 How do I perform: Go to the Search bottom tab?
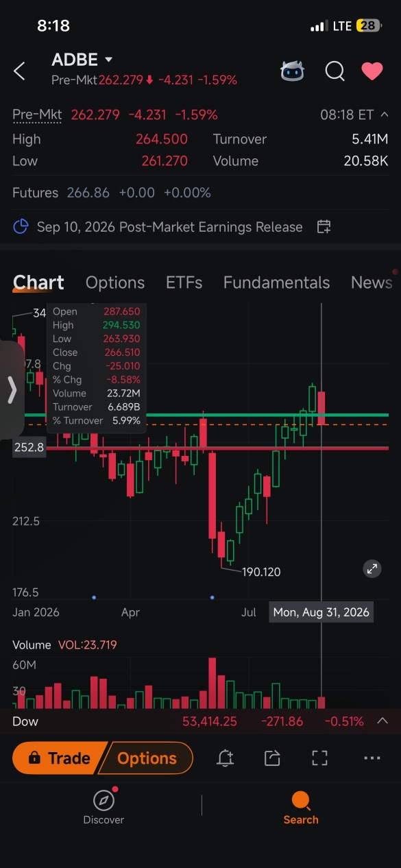pos(301,807)
